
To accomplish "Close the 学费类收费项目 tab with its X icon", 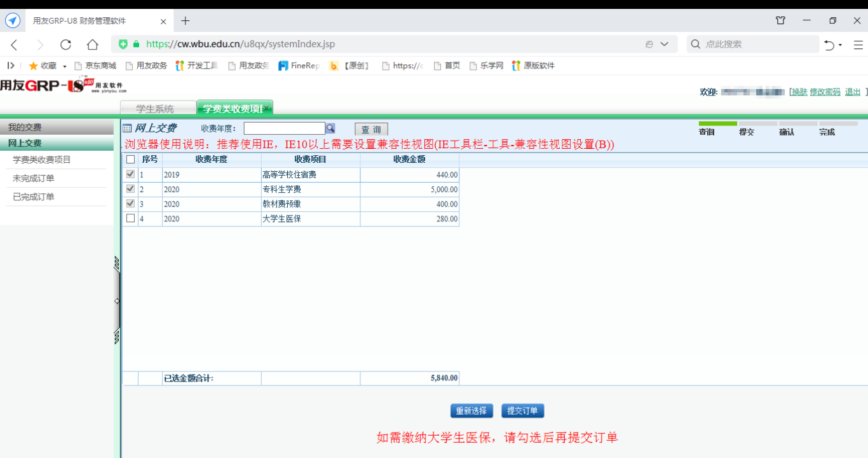I will click(x=267, y=109).
